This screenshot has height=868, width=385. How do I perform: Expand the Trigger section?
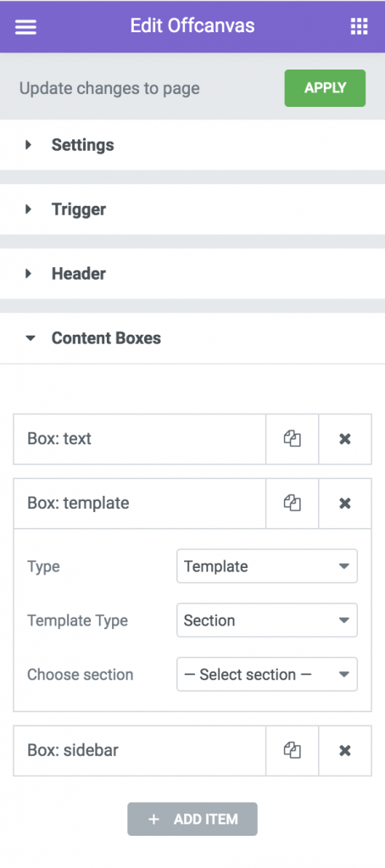[x=192, y=209]
